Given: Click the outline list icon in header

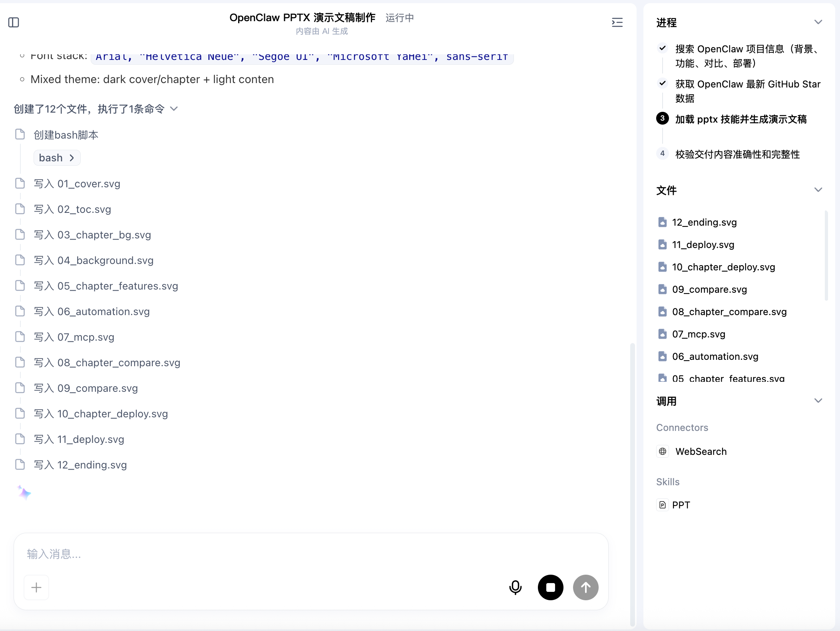Looking at the screenshot, I should [617, 22].
